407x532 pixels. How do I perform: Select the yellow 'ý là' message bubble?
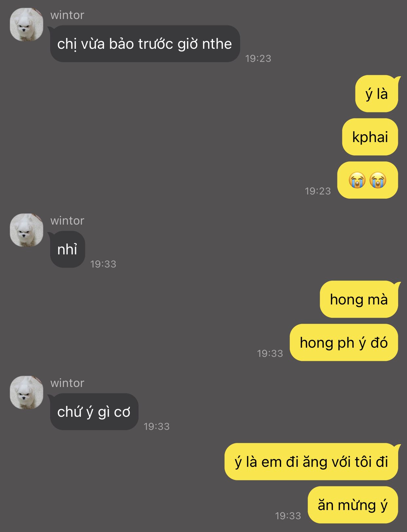377,94
